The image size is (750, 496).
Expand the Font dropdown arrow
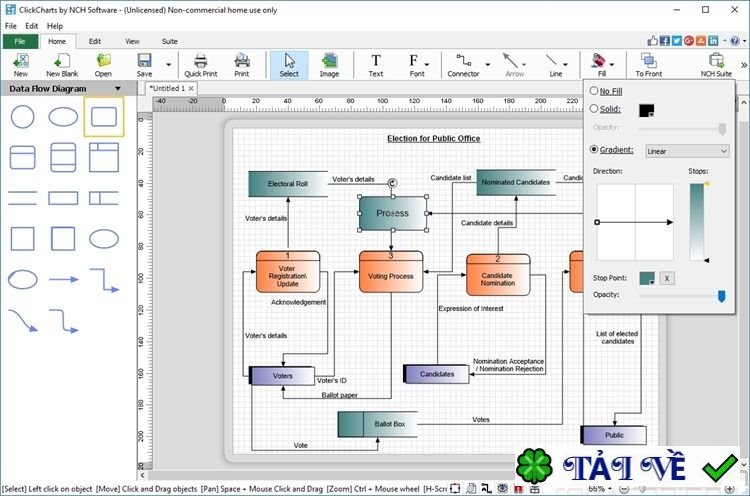427,65
